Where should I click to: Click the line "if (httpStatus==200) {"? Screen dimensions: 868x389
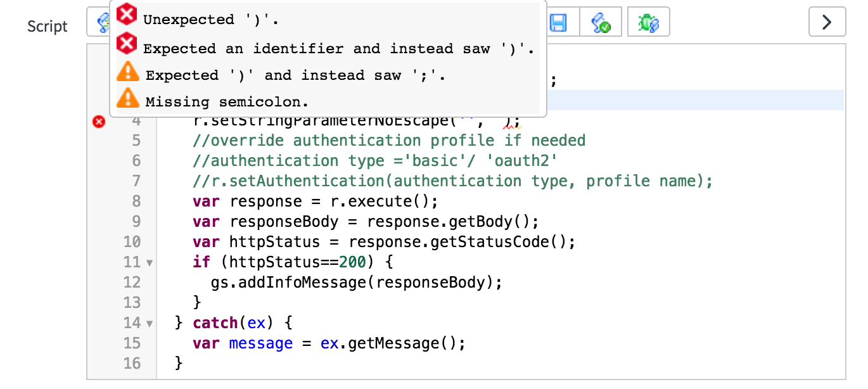[293, 262]
